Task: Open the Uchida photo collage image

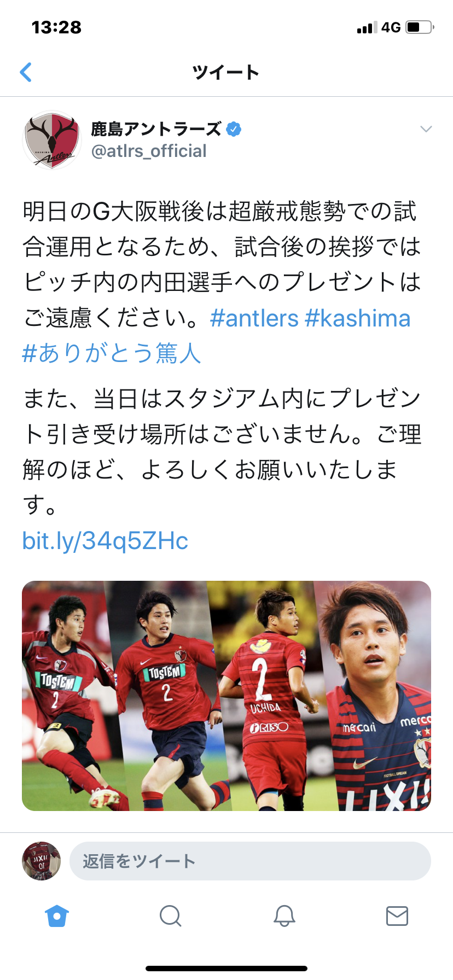Action: (x=226, y=696)
